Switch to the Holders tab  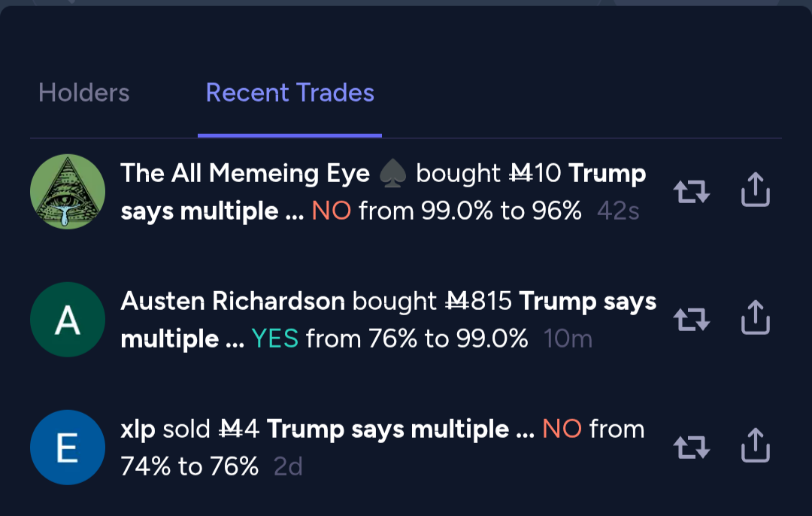pos(84,93)
